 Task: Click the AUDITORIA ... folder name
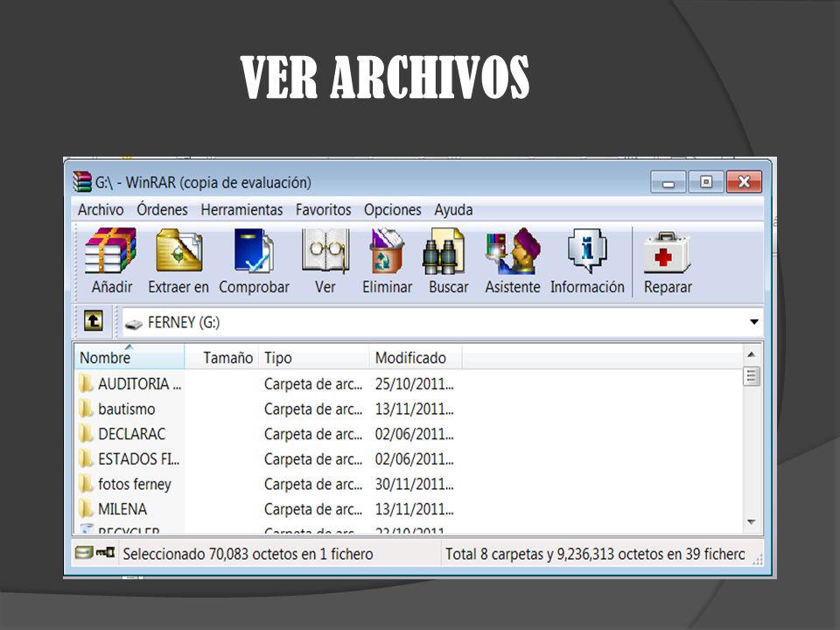(x=139, y=383)
